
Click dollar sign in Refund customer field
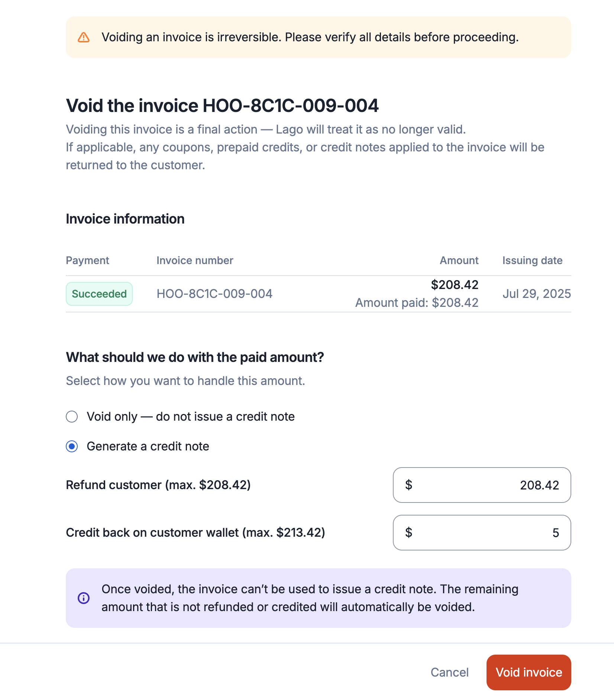pyautogui.click(x=408, y=485)
